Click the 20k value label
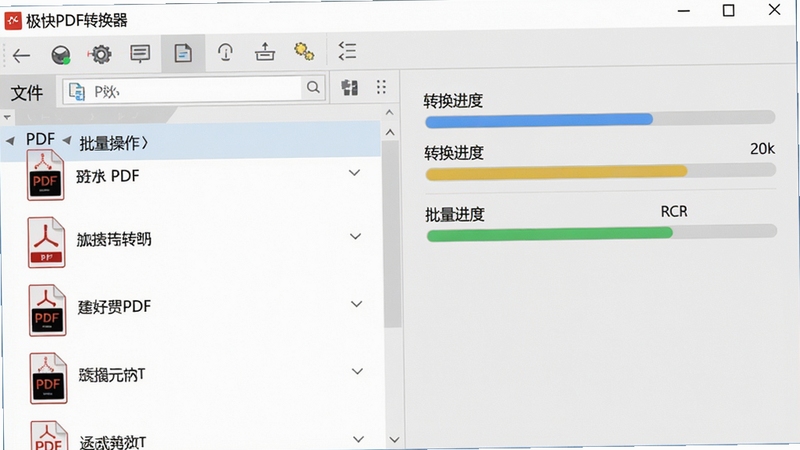This screenshot has height=450, width=800. [x=762, y=148]
